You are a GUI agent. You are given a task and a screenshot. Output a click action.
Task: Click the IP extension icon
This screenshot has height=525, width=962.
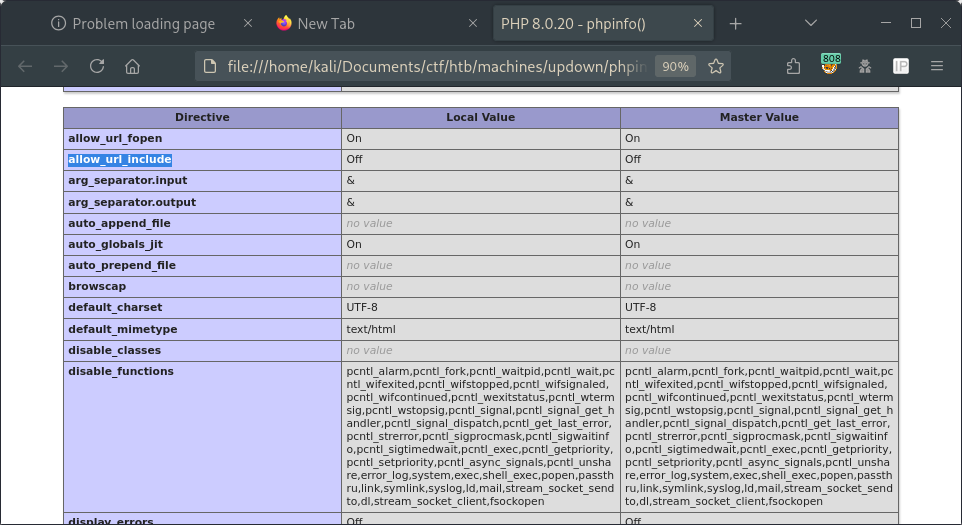pyautogui.click(x=900, y=66)
